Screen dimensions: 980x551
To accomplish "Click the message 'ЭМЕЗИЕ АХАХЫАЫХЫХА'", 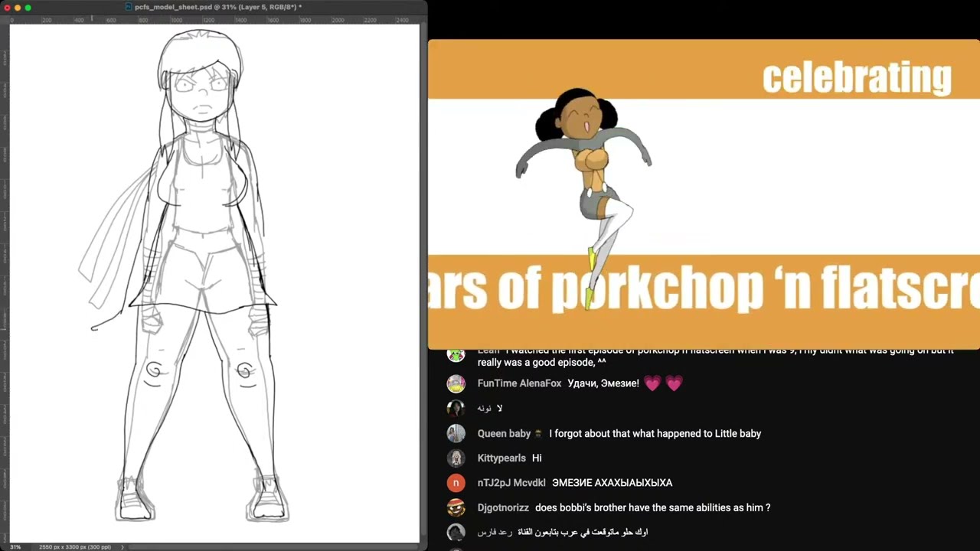I will 612,483.
